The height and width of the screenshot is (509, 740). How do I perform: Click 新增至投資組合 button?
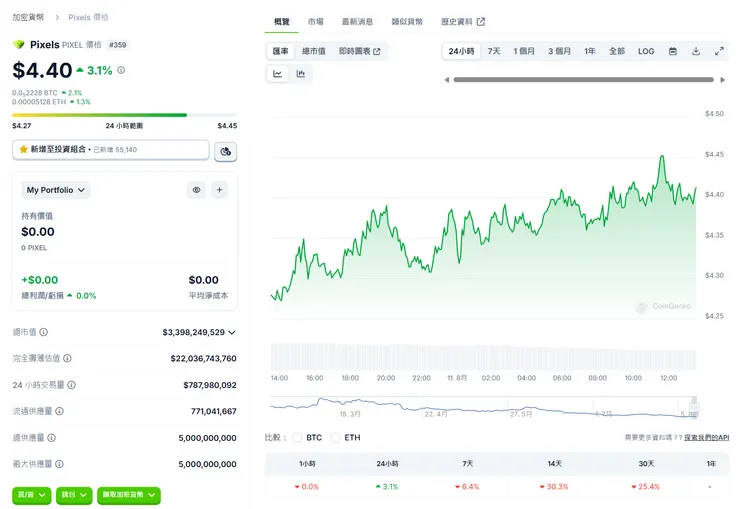(111, 150)
